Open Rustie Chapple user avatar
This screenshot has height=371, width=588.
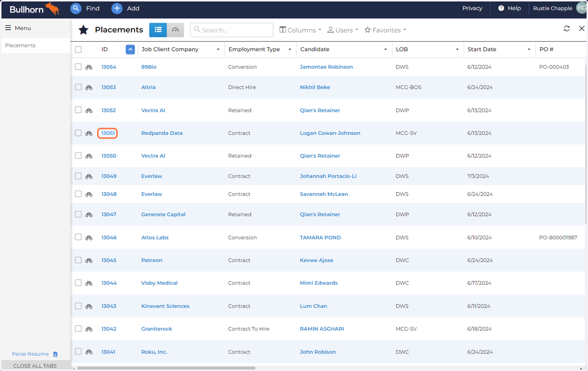click(x=582, y=8)
